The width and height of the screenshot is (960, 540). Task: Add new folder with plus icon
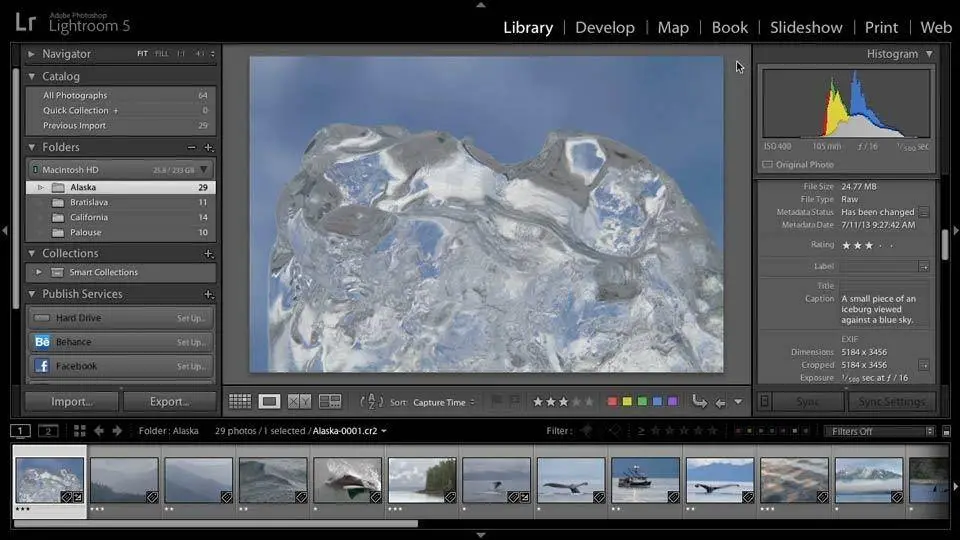click(208, 148)
